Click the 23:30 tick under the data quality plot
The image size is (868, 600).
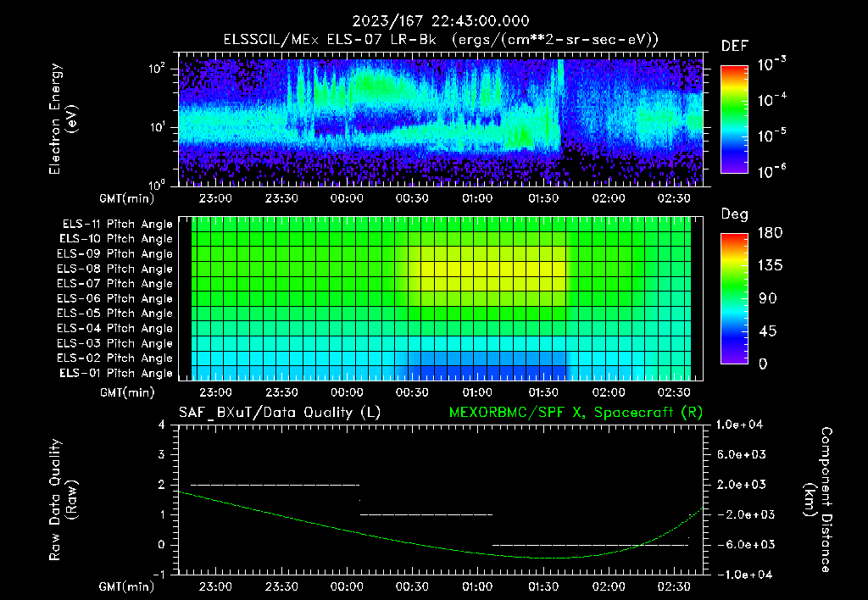point(281,586)
